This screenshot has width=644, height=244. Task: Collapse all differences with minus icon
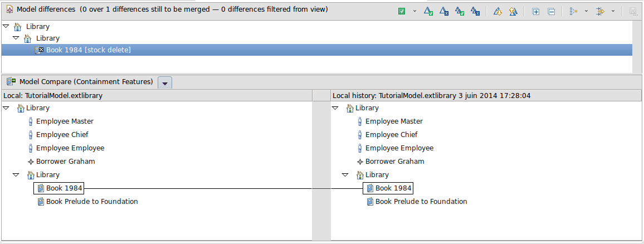click(x=552, y=11)
